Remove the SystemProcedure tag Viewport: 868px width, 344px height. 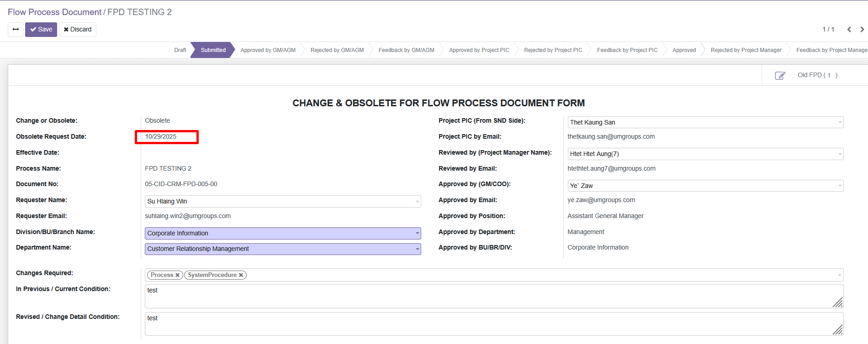(x=241, y=275)
